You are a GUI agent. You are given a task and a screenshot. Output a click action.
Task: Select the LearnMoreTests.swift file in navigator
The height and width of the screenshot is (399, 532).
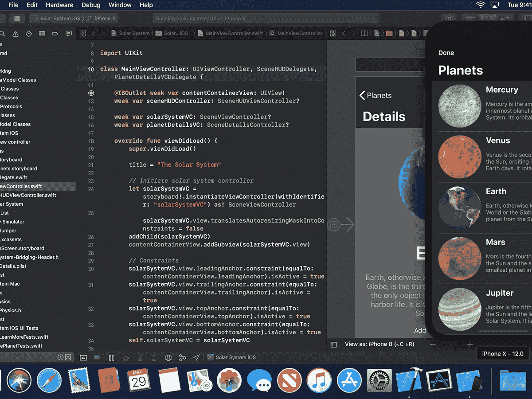tap(24, 337)
